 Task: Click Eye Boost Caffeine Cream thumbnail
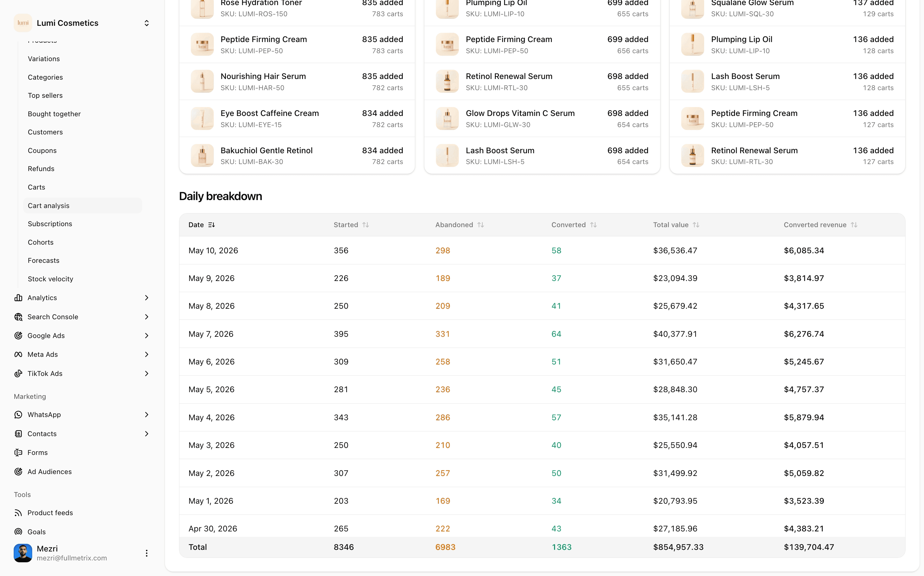[x=202, y=119]
